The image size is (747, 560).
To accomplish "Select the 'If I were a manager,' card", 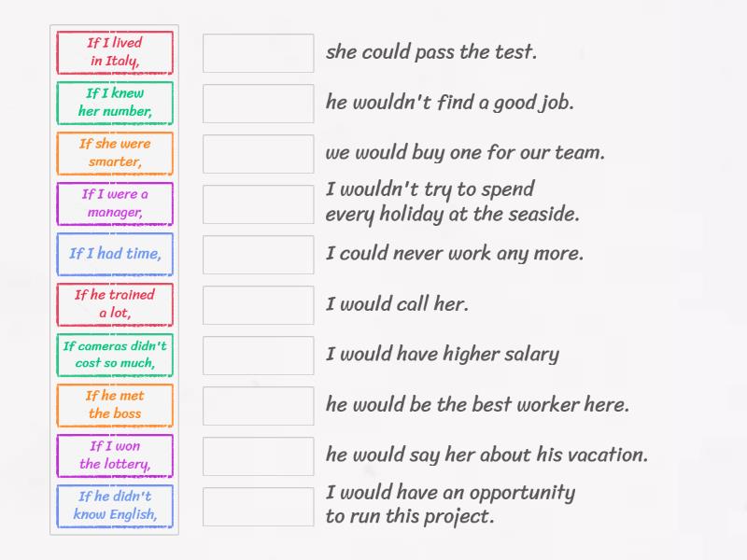I will point(115,203).
